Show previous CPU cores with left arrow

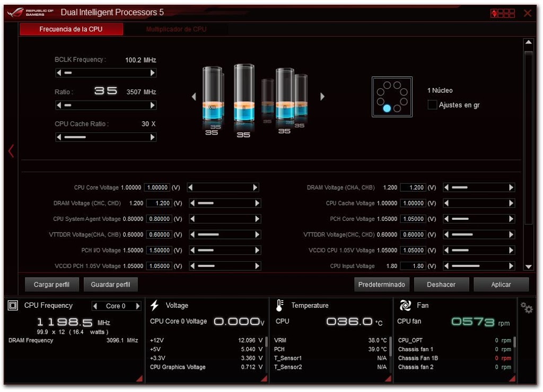coord(194,96)
